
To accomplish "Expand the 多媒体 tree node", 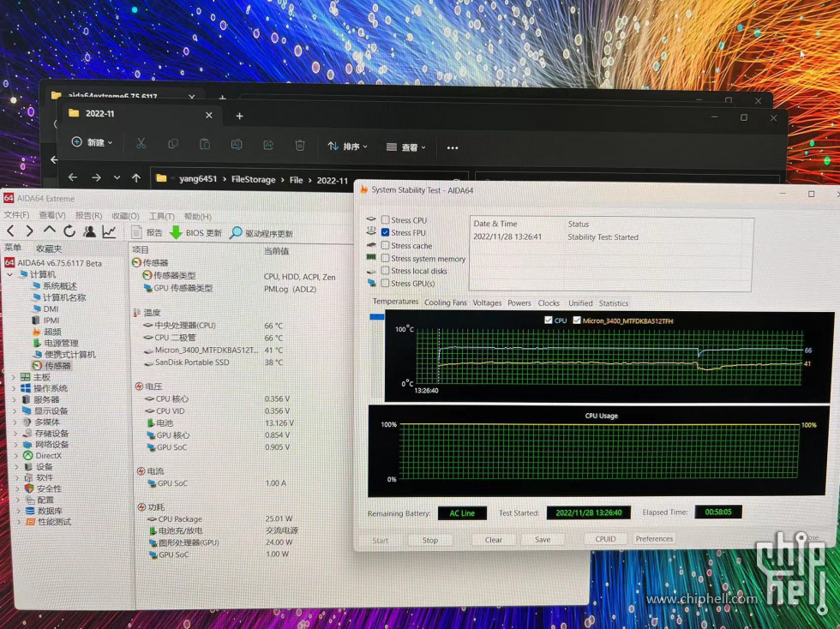I will pos(15,422).
